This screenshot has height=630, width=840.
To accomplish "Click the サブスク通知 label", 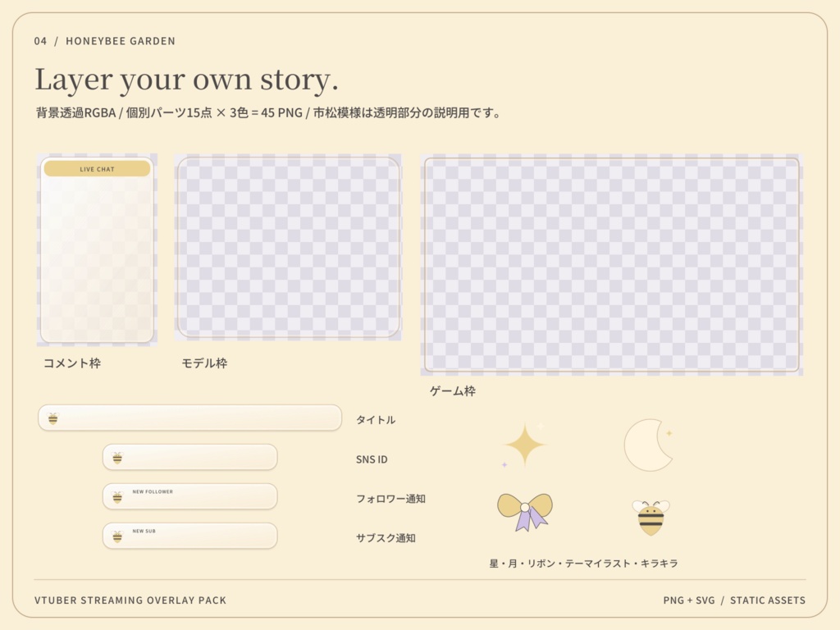I will coord(386,538).
